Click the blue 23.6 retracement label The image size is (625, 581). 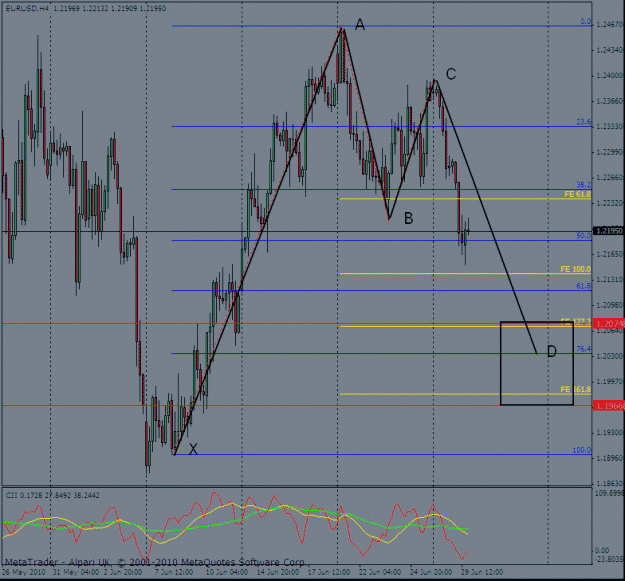tap(584, 122)
